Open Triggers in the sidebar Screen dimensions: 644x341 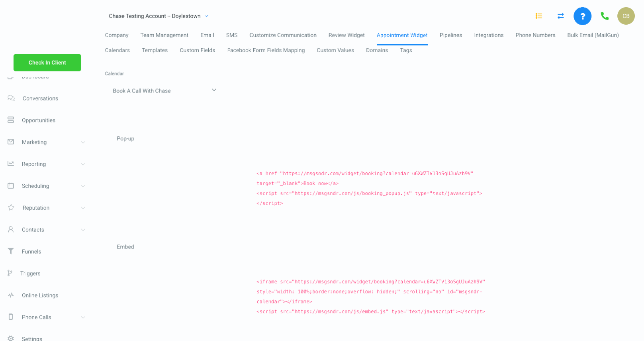[x=30, y=274]
